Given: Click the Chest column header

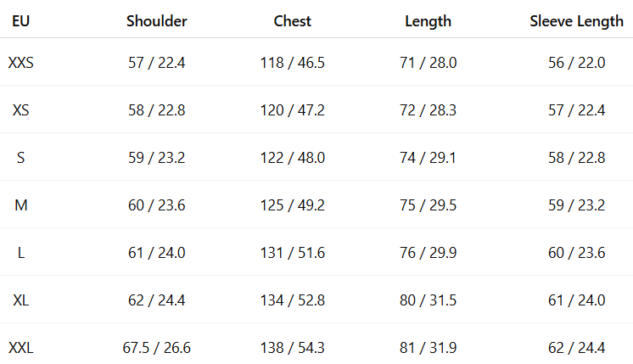Looking at the screenshot, I should [x=293, y=21].
